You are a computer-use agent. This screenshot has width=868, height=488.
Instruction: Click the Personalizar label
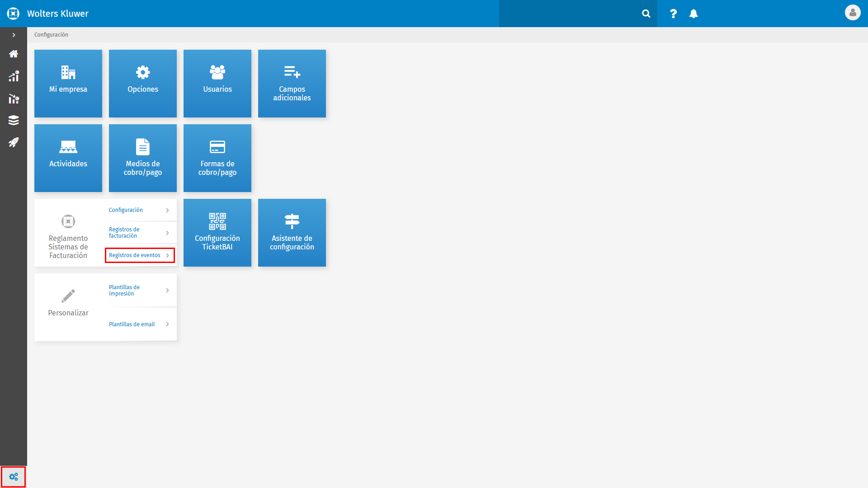click(68, 313)
